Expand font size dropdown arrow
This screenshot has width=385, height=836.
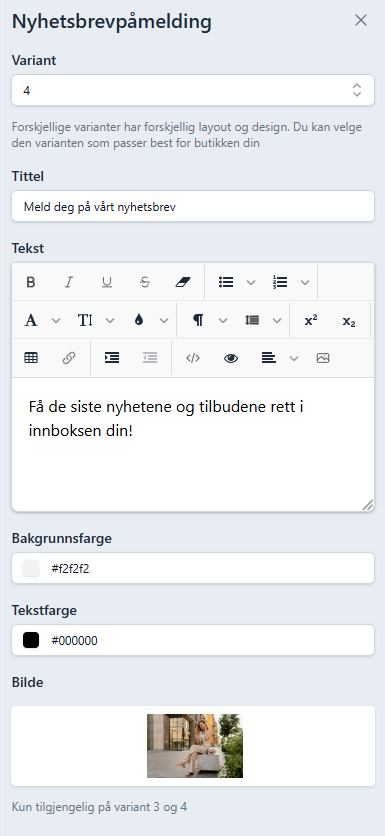click(x=110, y=320)
